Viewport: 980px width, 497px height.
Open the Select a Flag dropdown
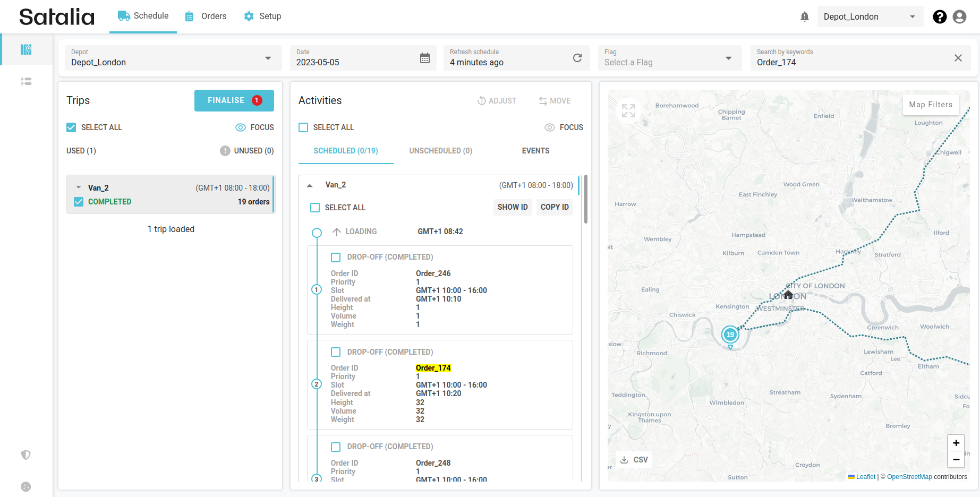click(x=669, y=58)
